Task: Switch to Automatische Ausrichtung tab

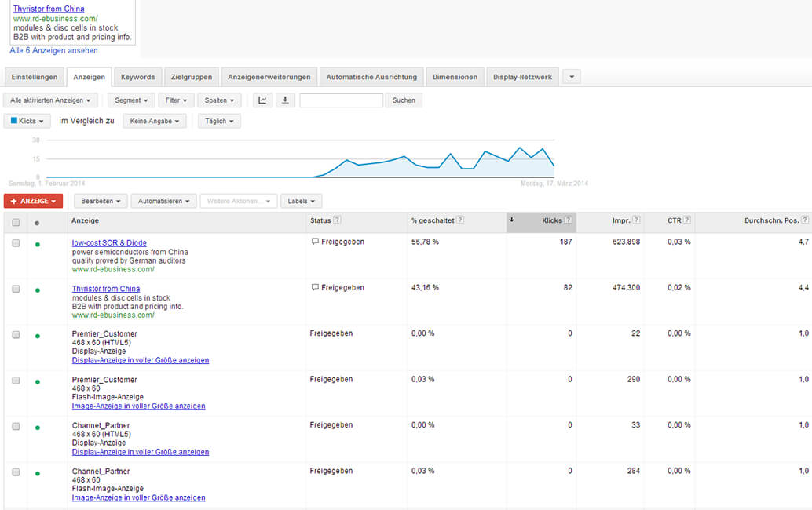Action: pyautogui.click(x=371, y=77)
